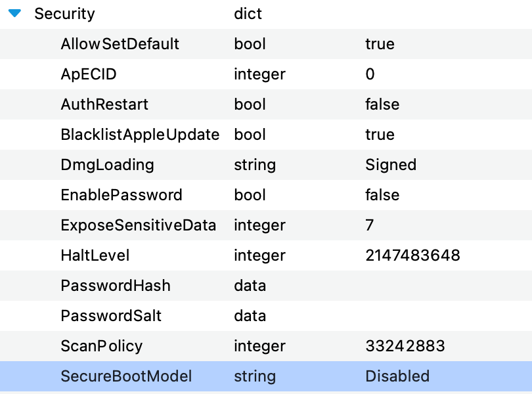Click the integer type of ScanPolicy

(259, 347)
